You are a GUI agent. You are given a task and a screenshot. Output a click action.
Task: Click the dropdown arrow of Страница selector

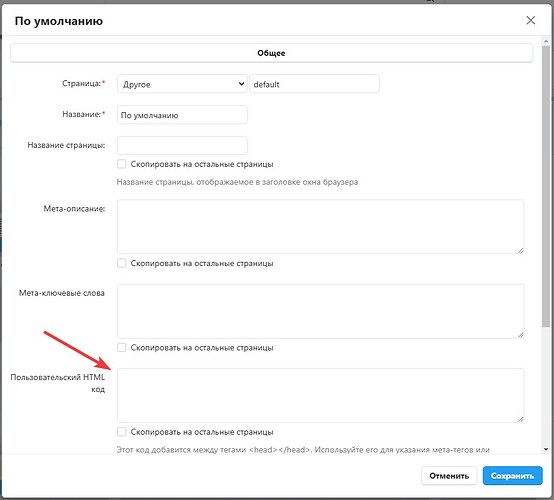(241, 84)
